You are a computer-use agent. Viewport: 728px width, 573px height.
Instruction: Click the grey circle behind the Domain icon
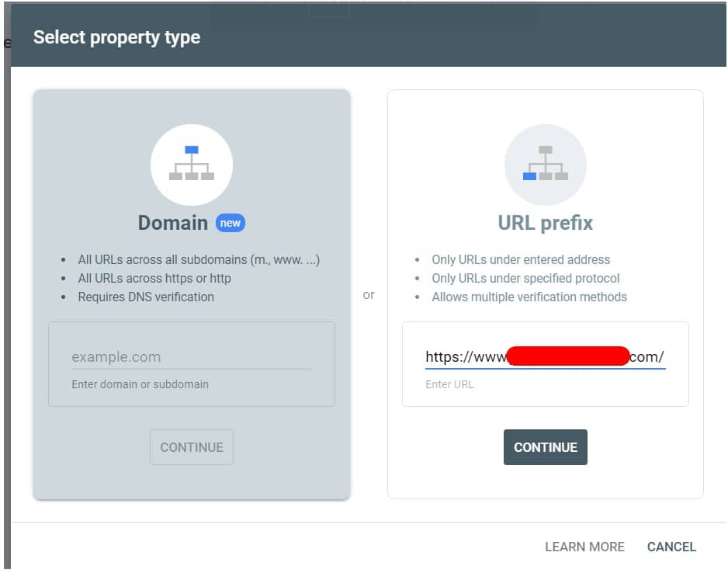coord(192,165)
